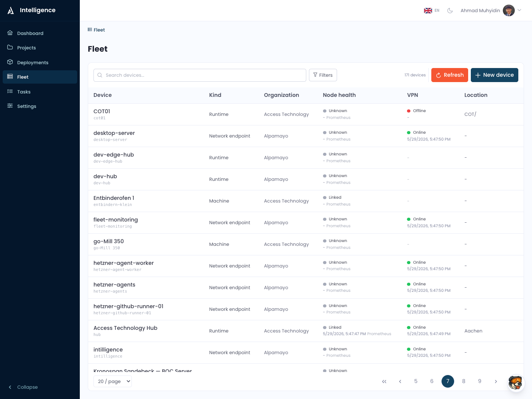Go to first page of results
The image size is (532, 399).
[384, 381]
